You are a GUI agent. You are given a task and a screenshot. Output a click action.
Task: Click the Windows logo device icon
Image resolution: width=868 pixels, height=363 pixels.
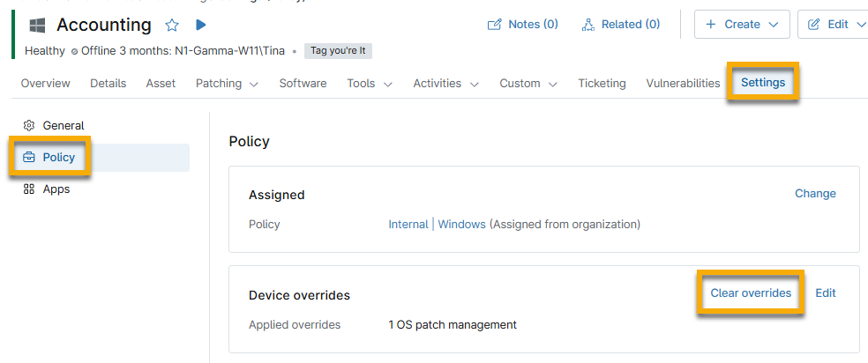(x=37, y=26)
